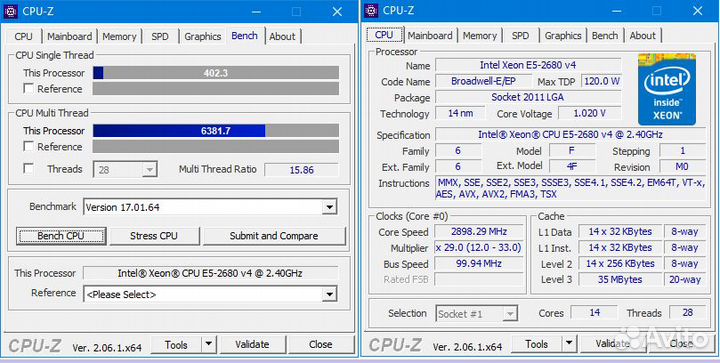The width and height of the screenshot is (720, 363).
Task: Open the About tab in Bench window
Action: click(x=282, y=36)
